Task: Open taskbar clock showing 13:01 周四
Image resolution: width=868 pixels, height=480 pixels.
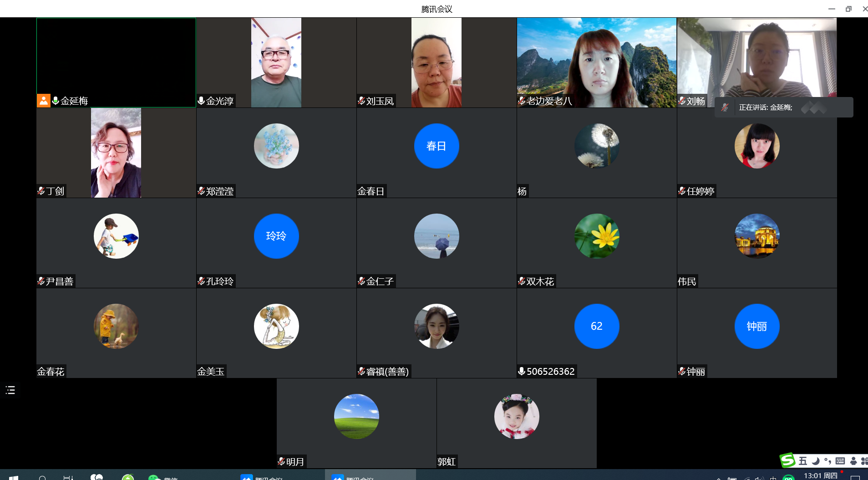Action: coord(820,475)
